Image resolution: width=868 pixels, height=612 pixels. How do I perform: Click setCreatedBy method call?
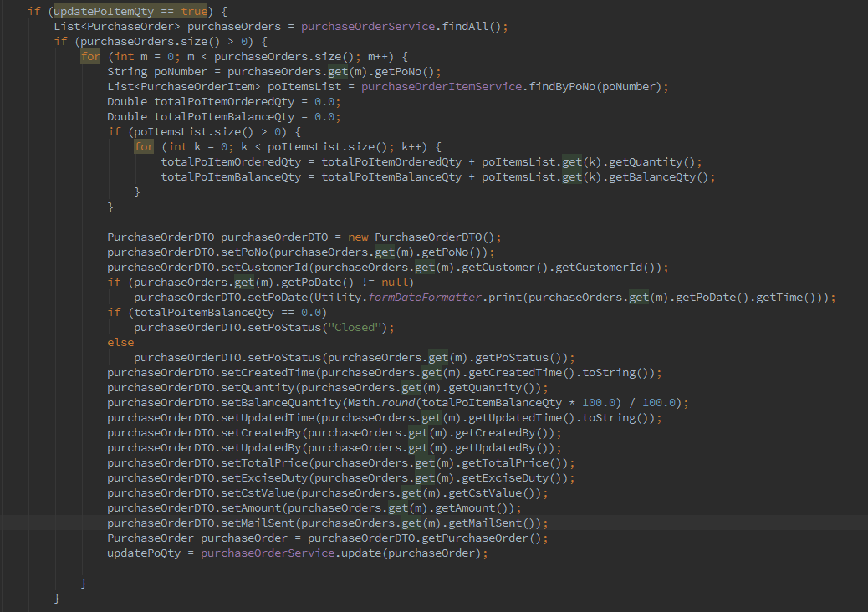(261, 433)
